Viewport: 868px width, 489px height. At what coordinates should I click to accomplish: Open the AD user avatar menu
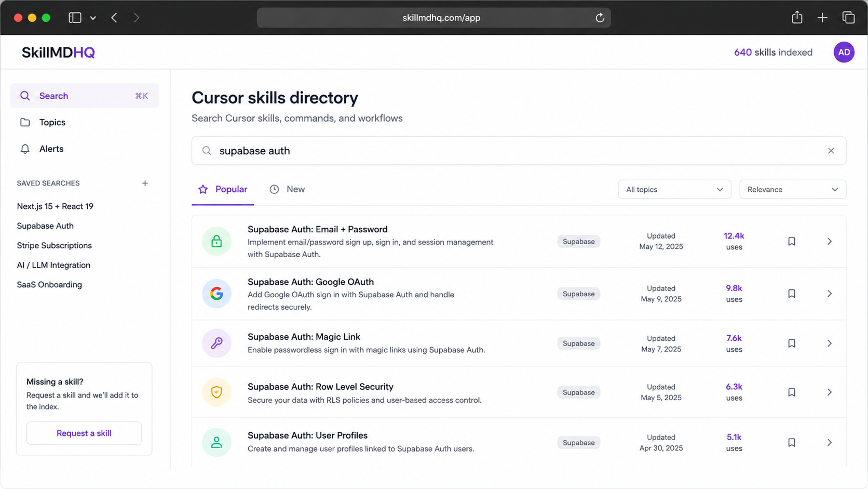pyautogui.click(x=844, y=52)
